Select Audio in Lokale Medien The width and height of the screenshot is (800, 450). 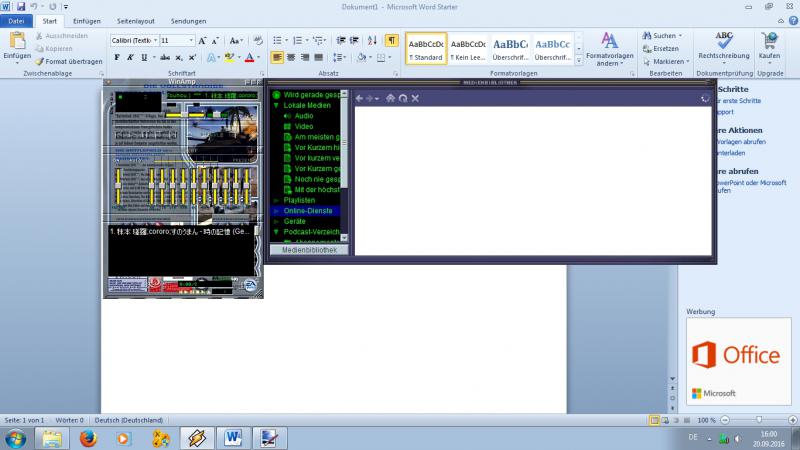pyautogui.click(x=304, y=116)
